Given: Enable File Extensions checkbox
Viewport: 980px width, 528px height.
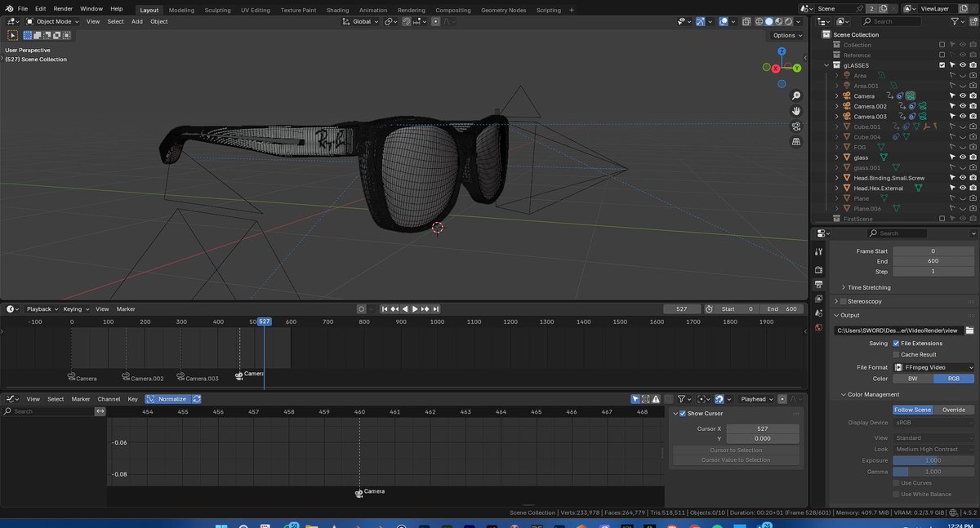Looking at the screenshot, I should 896,344.
